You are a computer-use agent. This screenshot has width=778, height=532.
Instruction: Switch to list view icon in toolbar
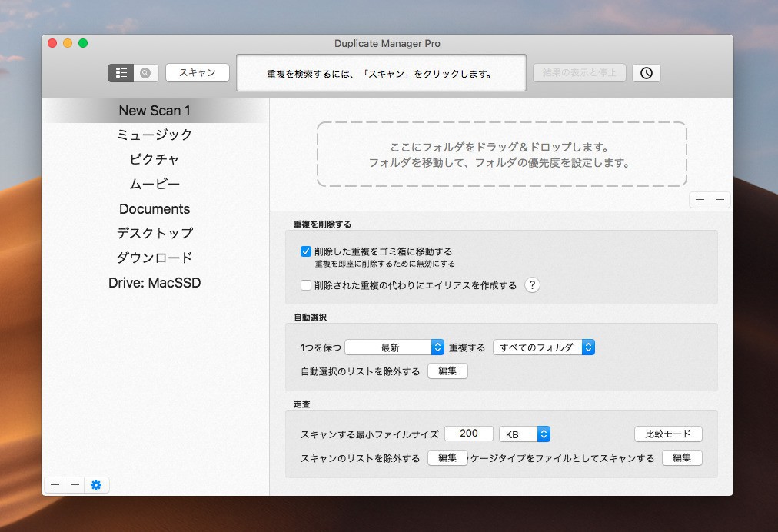(121, 73)
